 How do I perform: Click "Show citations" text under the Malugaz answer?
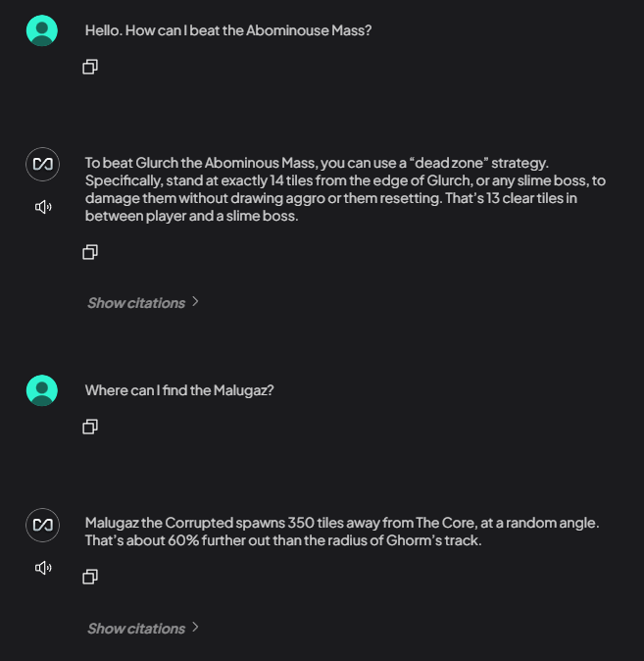(136, 629)
